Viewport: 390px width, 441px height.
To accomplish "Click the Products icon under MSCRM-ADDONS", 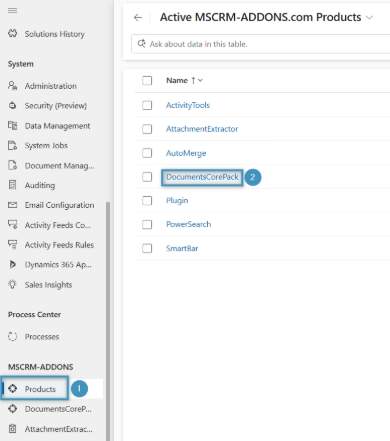I will pyautogui.click(x=13, y=388).
